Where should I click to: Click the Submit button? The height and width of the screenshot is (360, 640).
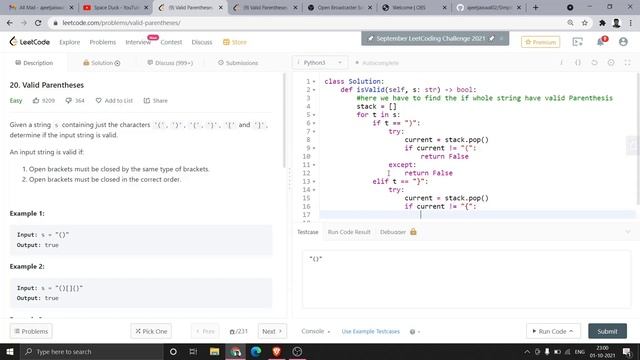(x=607, y=331)
